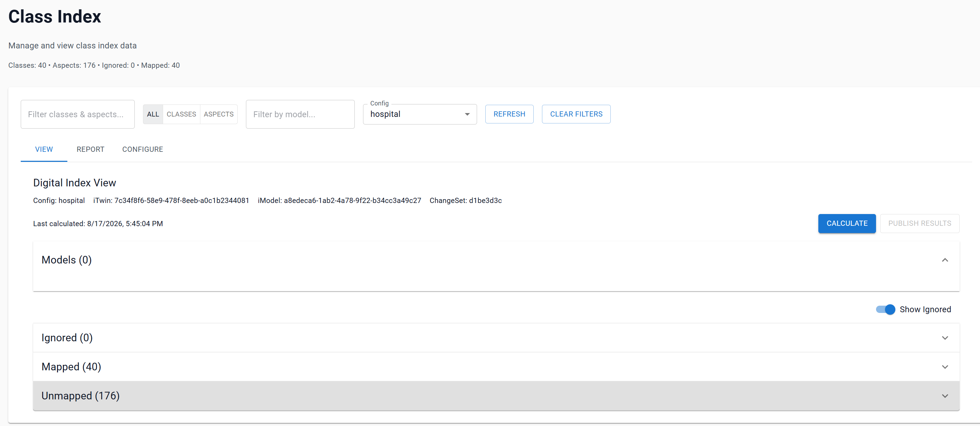Expand the Mapped (40) section chevron
The image size is (980, 426).
(x=945, y=367)
